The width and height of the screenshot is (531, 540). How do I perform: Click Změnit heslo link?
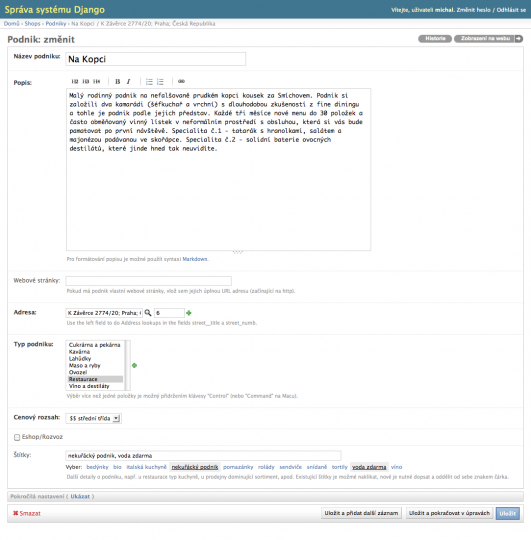473,10
